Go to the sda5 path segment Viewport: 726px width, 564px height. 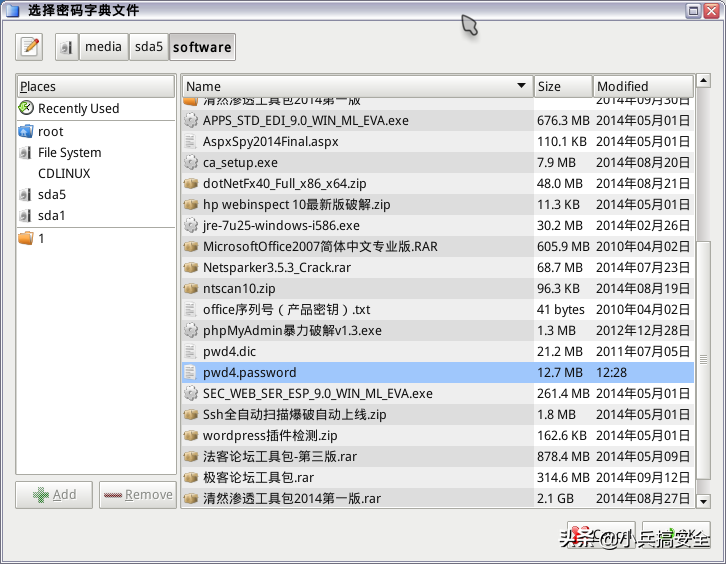pyautogui.click(x=149, y=47)
